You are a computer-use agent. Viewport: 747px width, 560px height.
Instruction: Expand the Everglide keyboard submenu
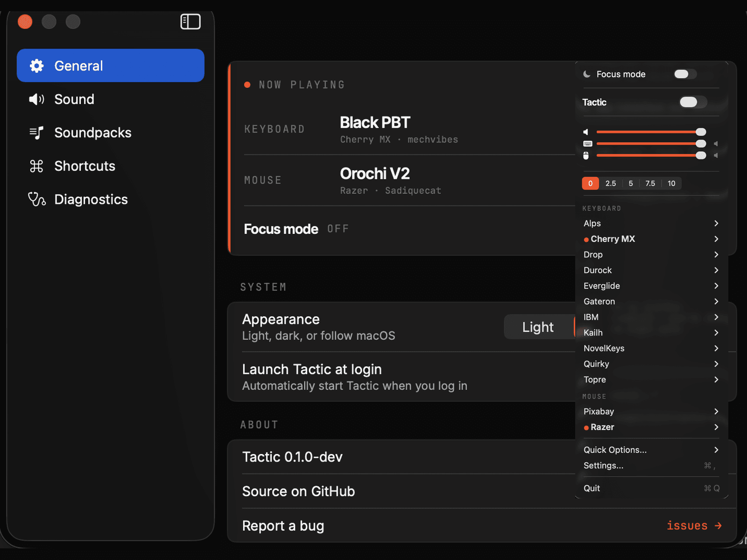(651, 286)
